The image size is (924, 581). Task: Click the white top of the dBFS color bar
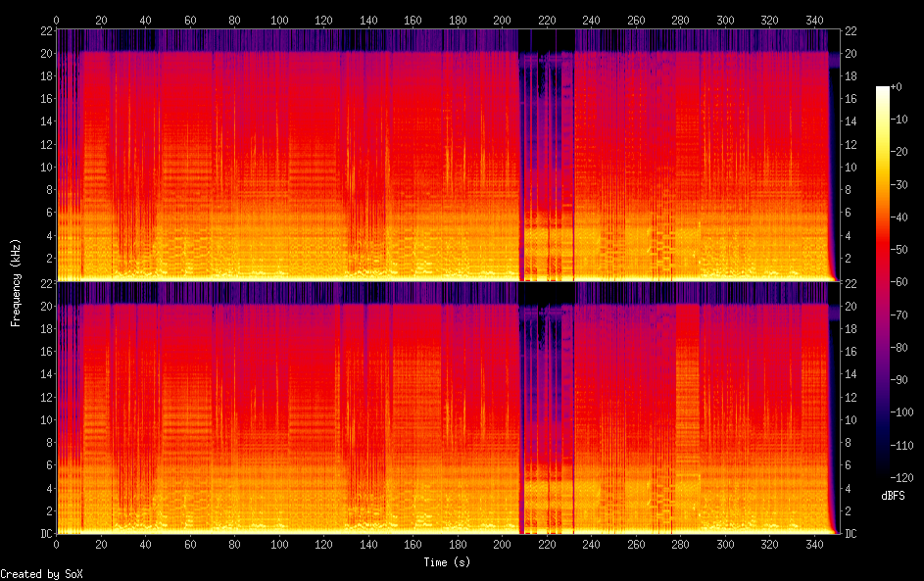883,90
